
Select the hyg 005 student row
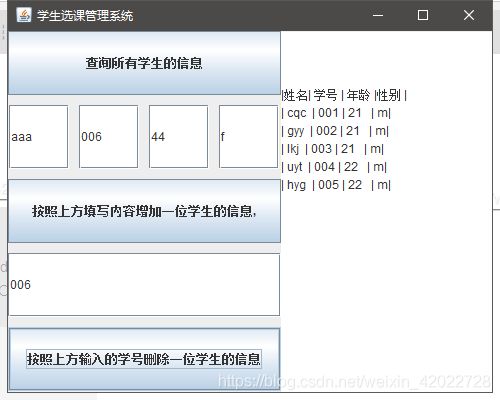[336, 185]
